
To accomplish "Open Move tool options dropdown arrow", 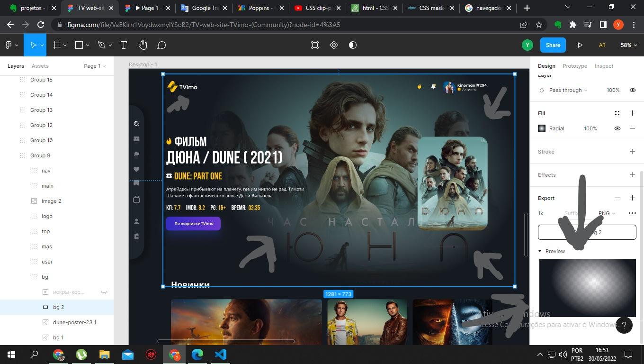I will [x=42, y=45].
